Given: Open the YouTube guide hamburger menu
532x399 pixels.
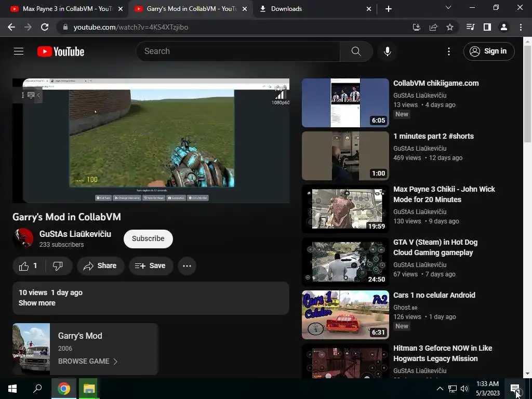Looking at the screenshot, I should click(19, 51).
